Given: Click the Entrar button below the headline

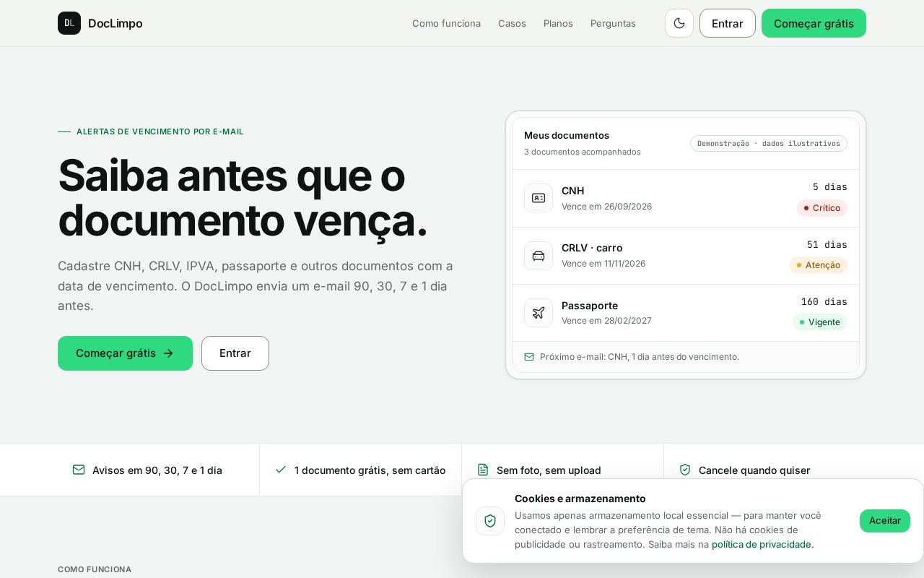Looking at the screenshot, I should (x=235, y=353).
